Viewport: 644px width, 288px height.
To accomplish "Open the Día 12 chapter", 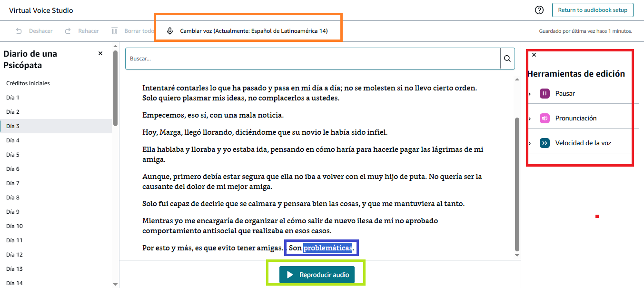I will pos(14,255).
